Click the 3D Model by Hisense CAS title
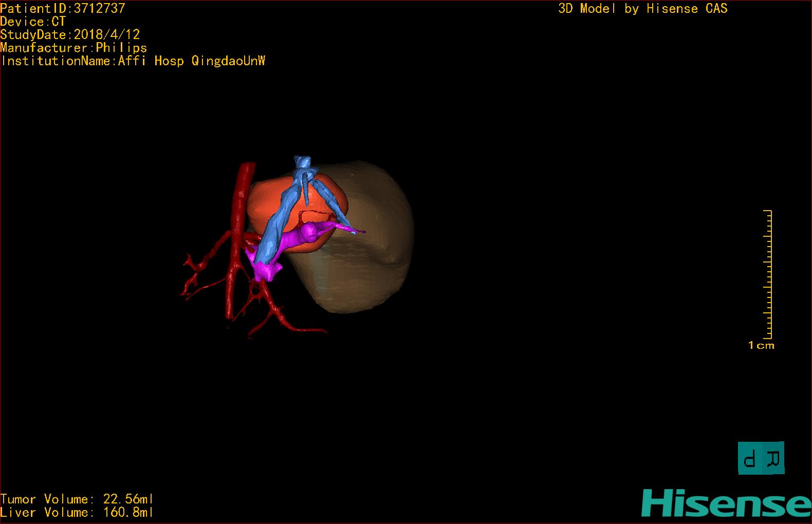The image size is (812, 524). pos(643,9)
